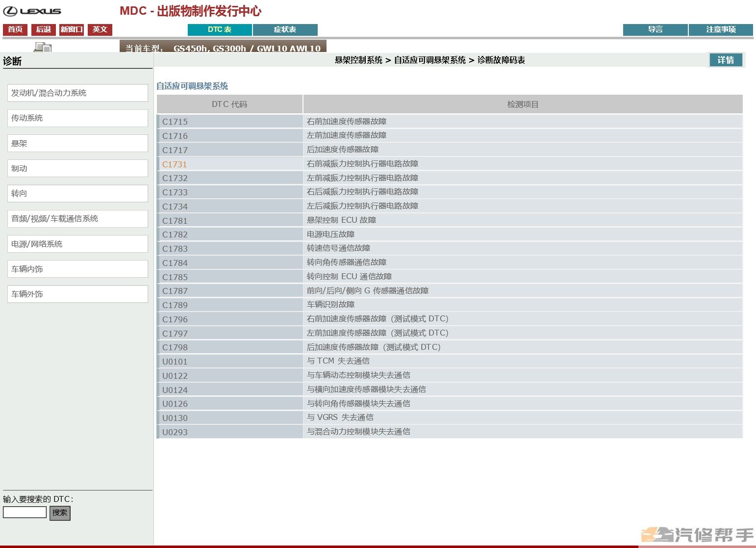The width and height of the screenshot is (756, 548).
Task: Switch to the 症状表 tab
Action: 285,29
